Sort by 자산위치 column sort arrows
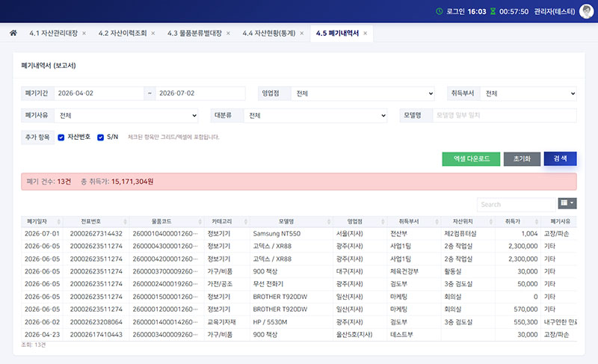598x364 pixels. pos(491,221)
